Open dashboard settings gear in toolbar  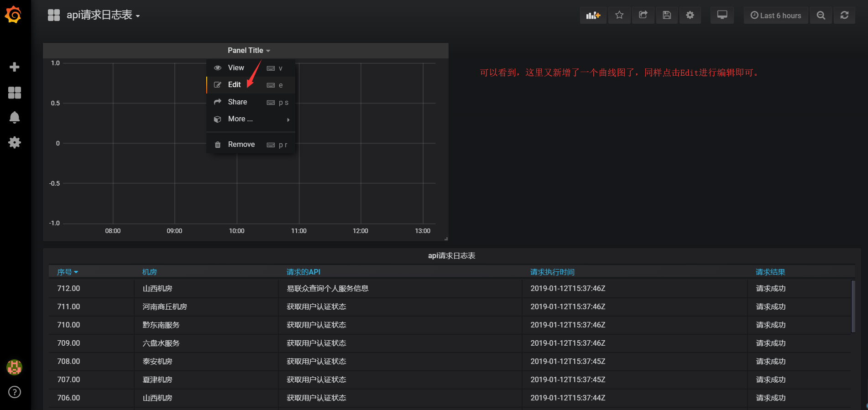pyautogui.click(x=690, y=15)
